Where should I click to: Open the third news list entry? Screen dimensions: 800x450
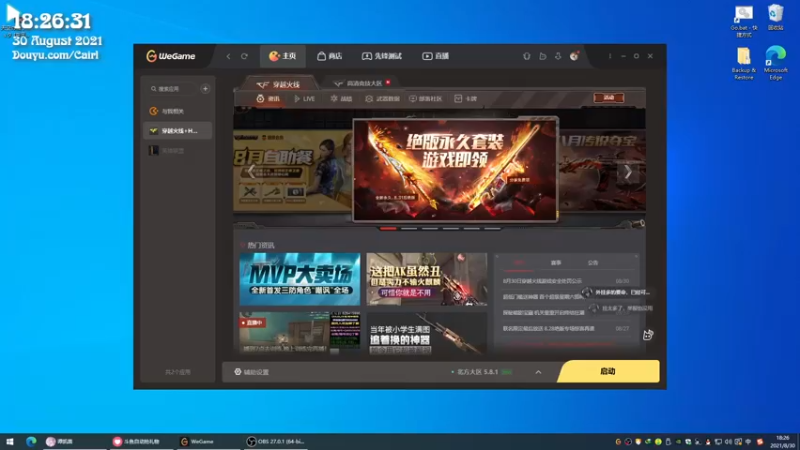(543, 313)
